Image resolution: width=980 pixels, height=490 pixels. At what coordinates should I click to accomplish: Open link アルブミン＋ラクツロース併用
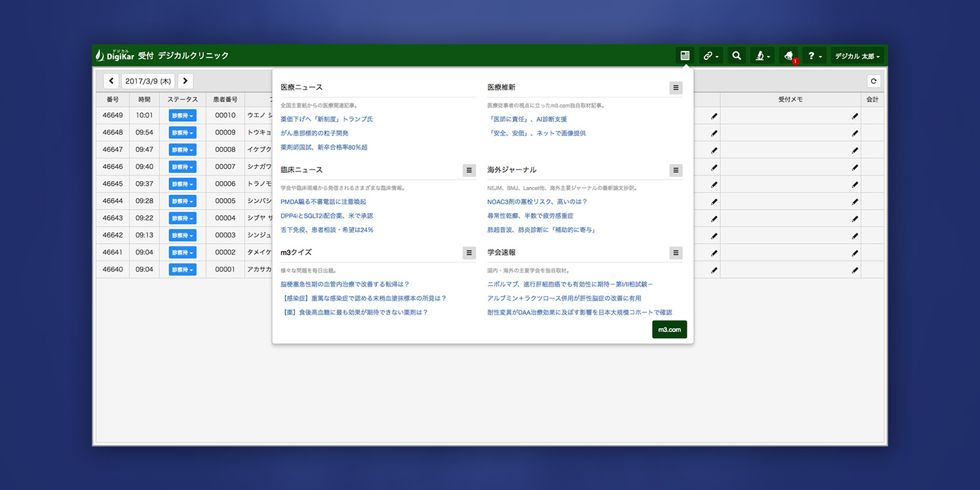point(564,299)
